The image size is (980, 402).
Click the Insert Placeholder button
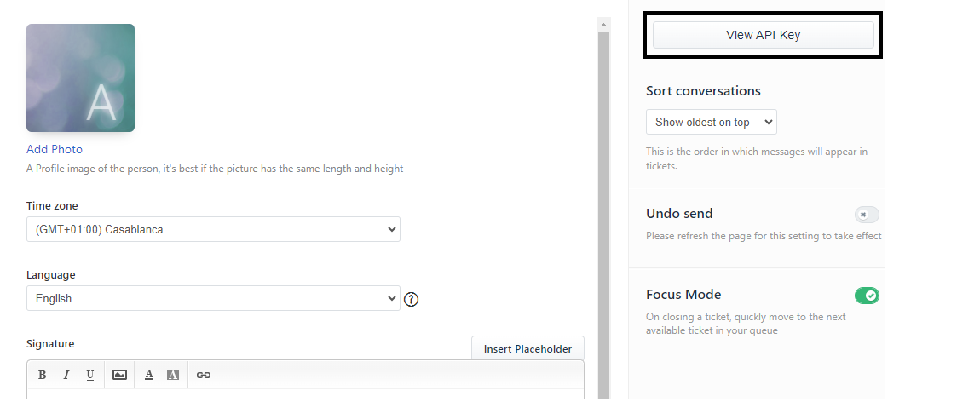click(527, 348)
